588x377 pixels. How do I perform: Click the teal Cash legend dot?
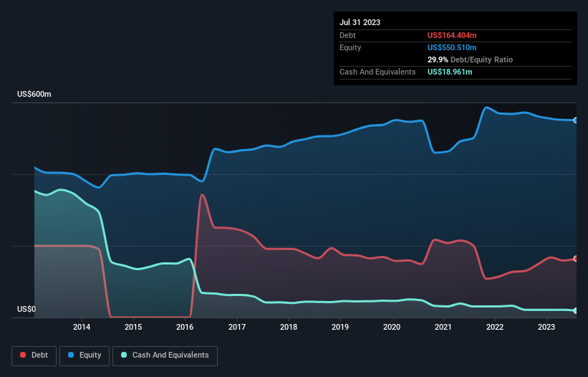[x=124, y=355]
